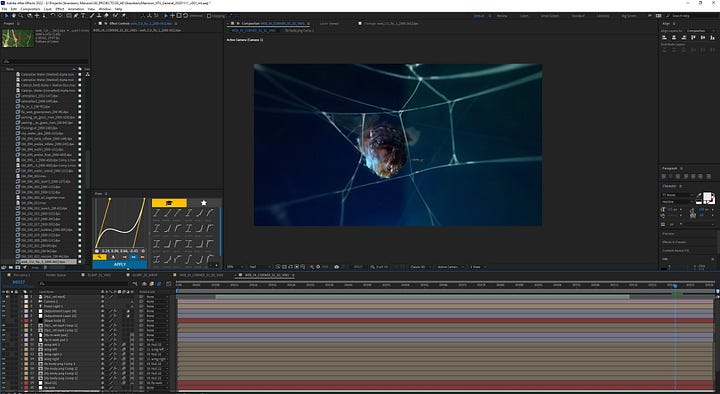This screenshot has height=394, width=720.
Task: Open the Active Camera view dropdown
Action: click(451, 267)
